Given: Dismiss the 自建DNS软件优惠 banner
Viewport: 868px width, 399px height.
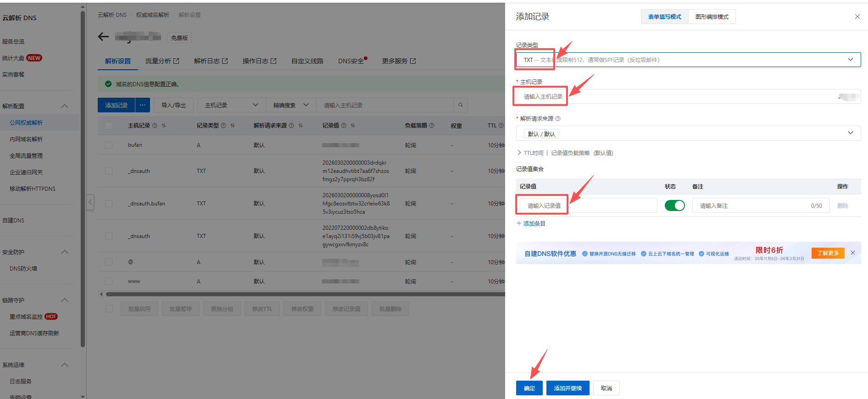Looking at the screenshot, I should 853,253.
